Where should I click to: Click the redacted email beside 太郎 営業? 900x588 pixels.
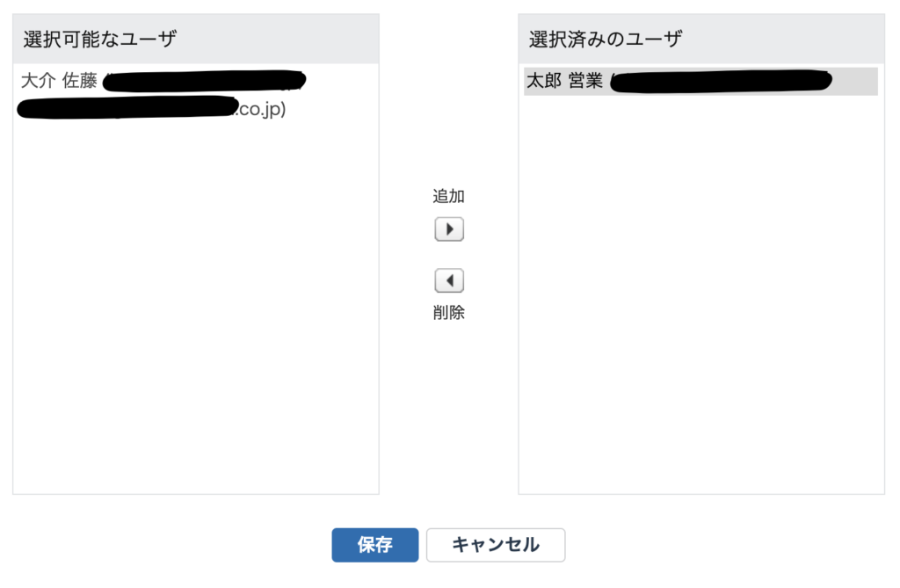(x=721, y=81)
